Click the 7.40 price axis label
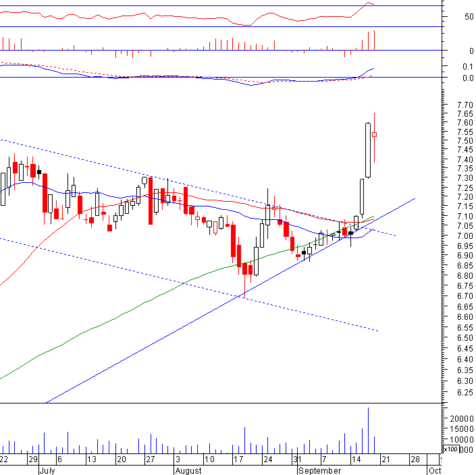Image resolution: width=476 pixels, height=475 pixels. click(465, 159)
